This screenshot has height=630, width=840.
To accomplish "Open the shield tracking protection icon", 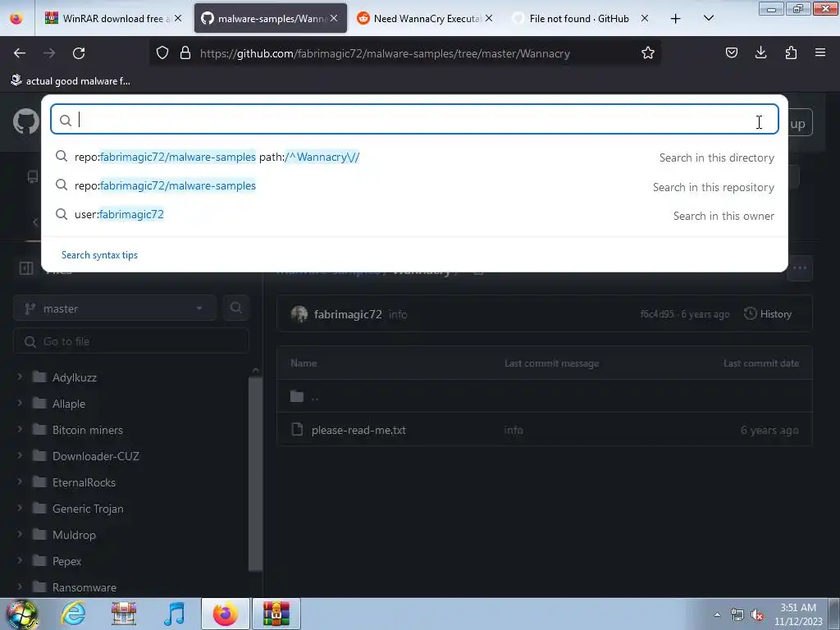I will (162, 53).
